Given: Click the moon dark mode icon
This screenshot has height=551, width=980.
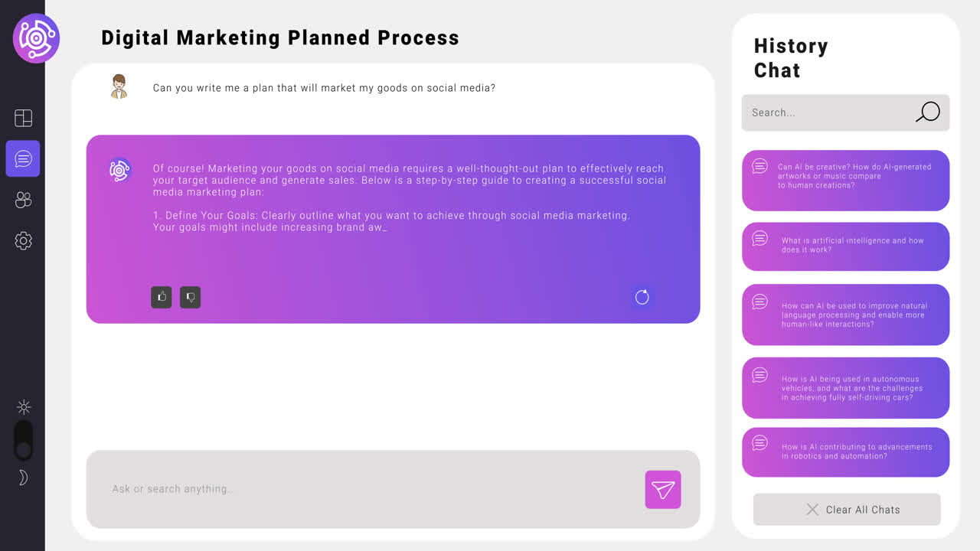Looking at the screenshot, I should [24, 478].
